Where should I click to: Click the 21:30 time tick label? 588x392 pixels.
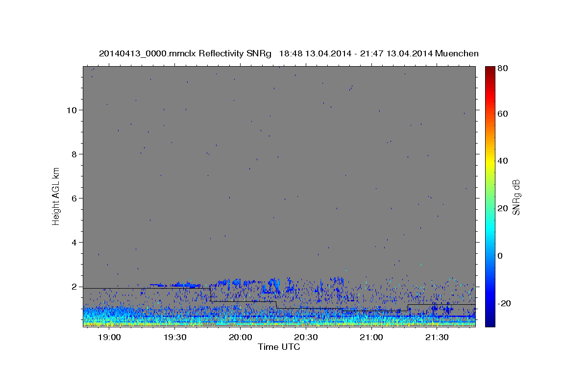point(437,337)
